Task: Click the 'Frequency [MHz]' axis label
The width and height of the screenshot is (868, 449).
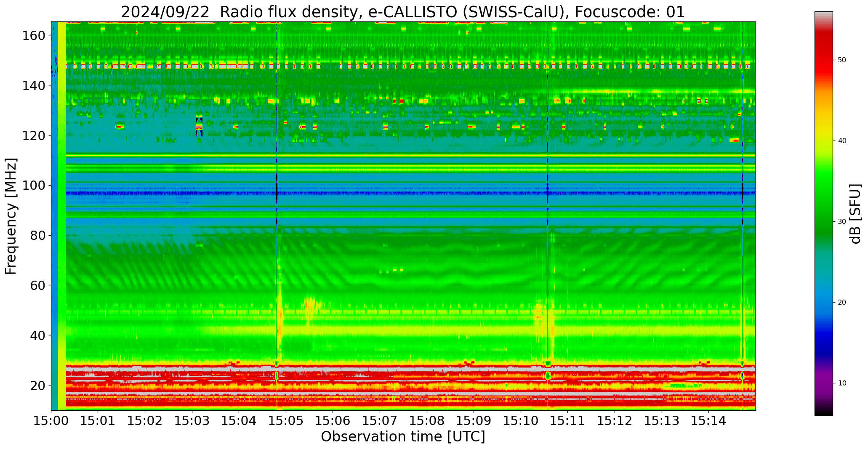Action: point(11,216)
